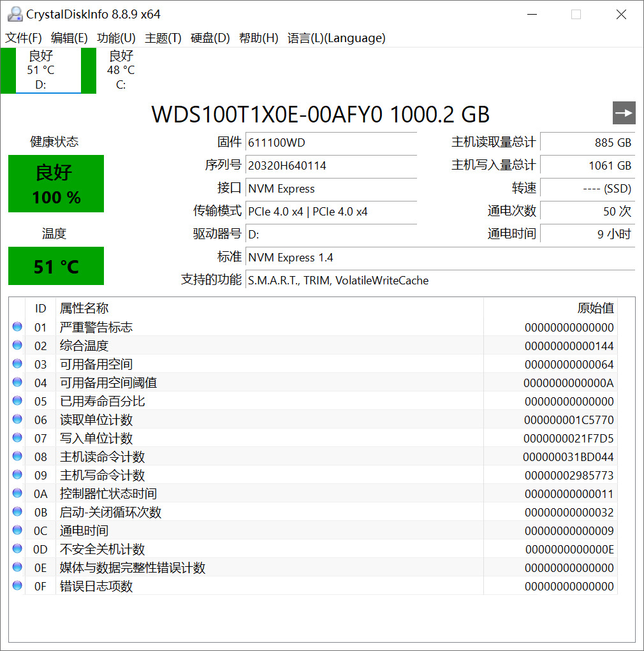The height and width of the screenshot is (651, 644).
Task: Click raw value 00000002985773
Action: pos(569,476)
